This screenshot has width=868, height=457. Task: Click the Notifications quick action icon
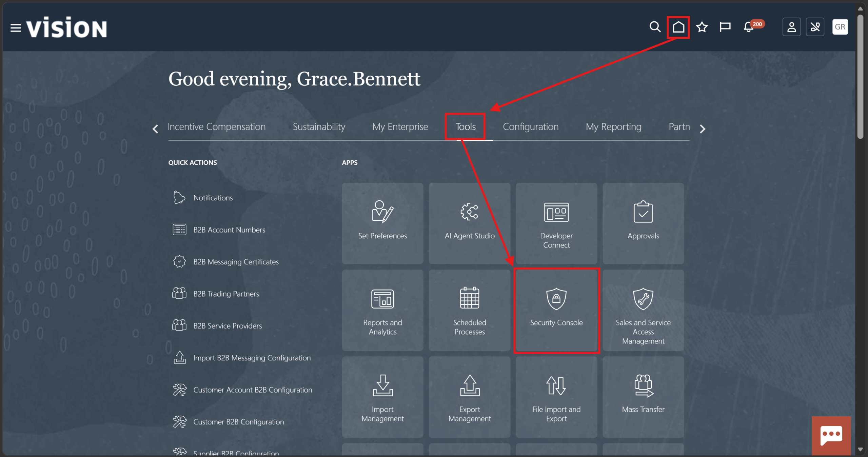click(x=179, y=197)
